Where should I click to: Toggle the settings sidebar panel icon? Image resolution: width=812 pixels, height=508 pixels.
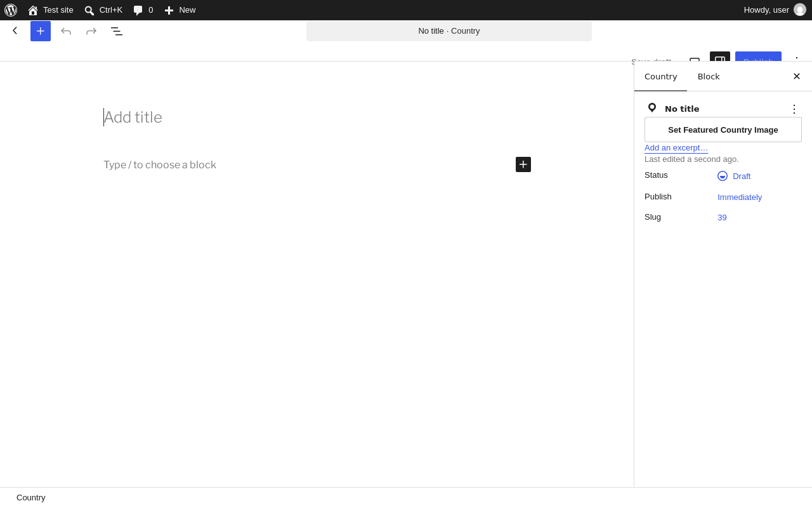coord(720,57)
